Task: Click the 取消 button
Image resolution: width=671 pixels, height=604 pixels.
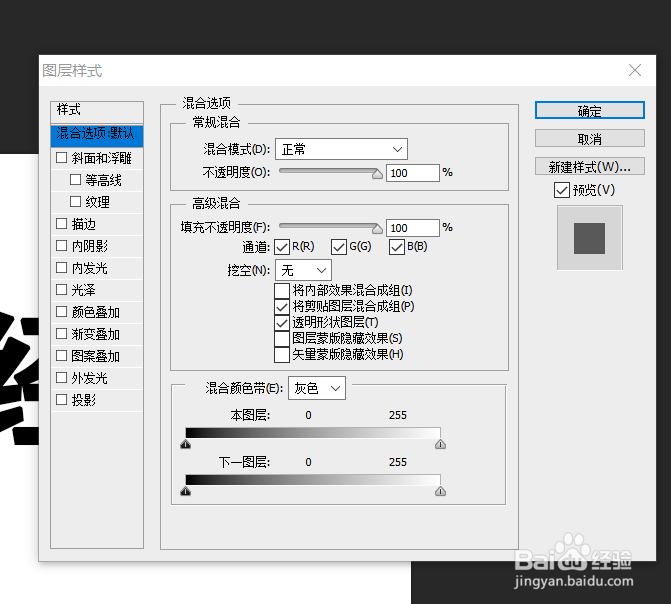Action: coord(589,139)
